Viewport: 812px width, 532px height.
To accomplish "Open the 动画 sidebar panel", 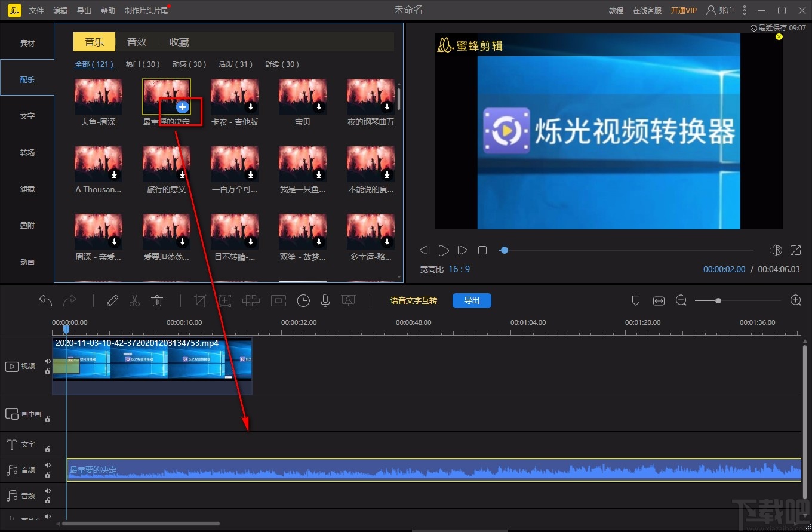I will pos(27,262).
